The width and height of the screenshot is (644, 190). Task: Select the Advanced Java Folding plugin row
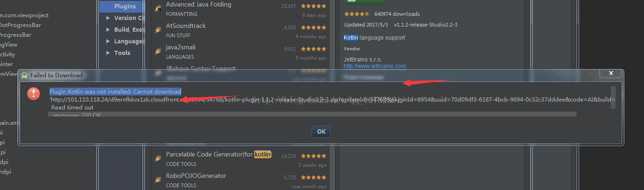click(240, 9)
